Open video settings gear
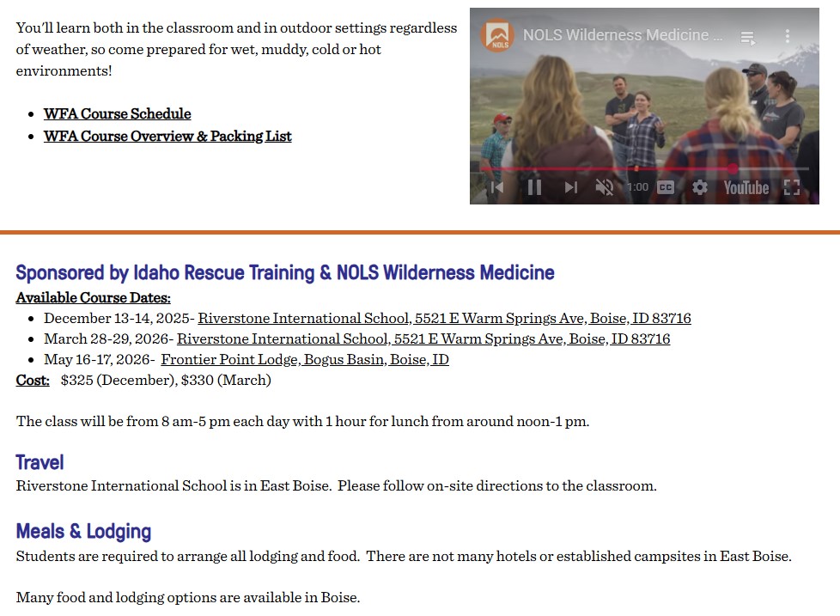The width and height of the screenshot is (840, 616). 700,187
